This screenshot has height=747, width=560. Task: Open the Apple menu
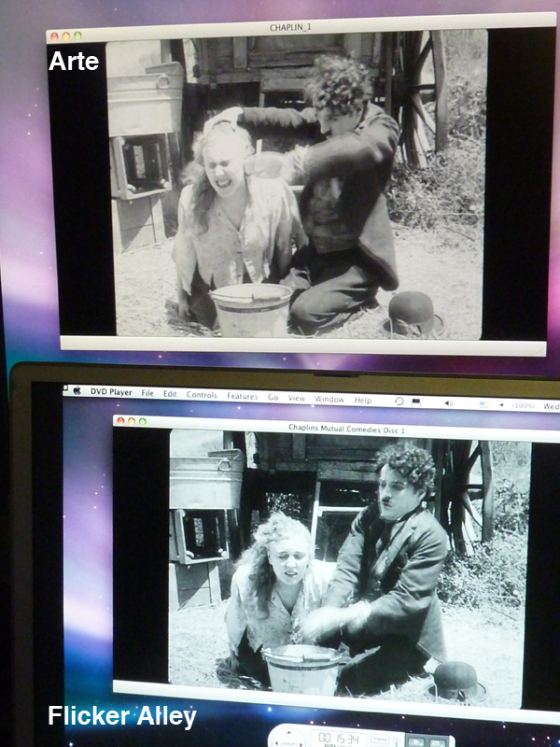(x=77, y=390)
